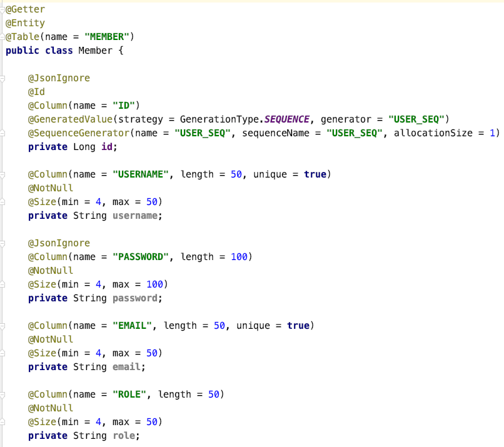Click @NotNull above the role field
Screen dimensions: 504x447
(x=51, y=408)
